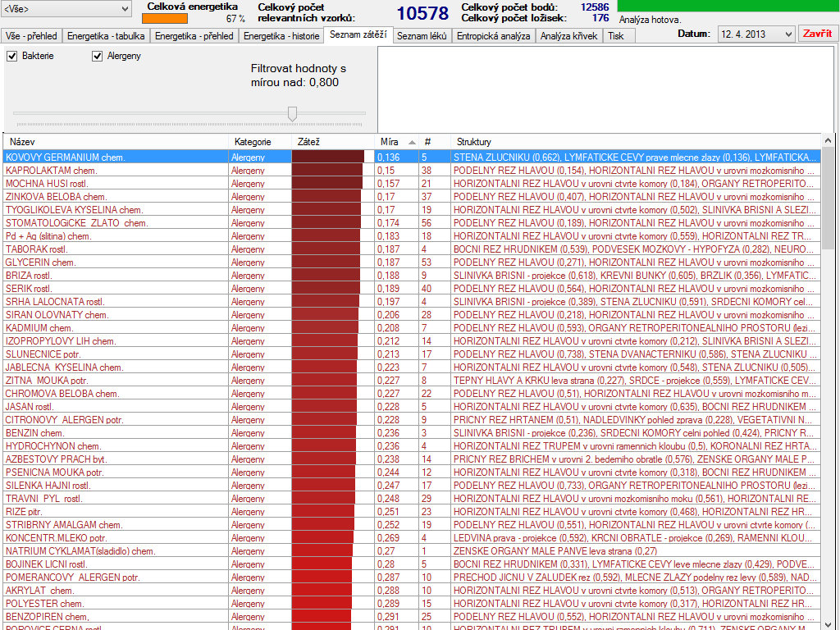Uncheck the Bakterie checkbox
The height and width of the screenshot is (630, 840).
pos(11,56)
